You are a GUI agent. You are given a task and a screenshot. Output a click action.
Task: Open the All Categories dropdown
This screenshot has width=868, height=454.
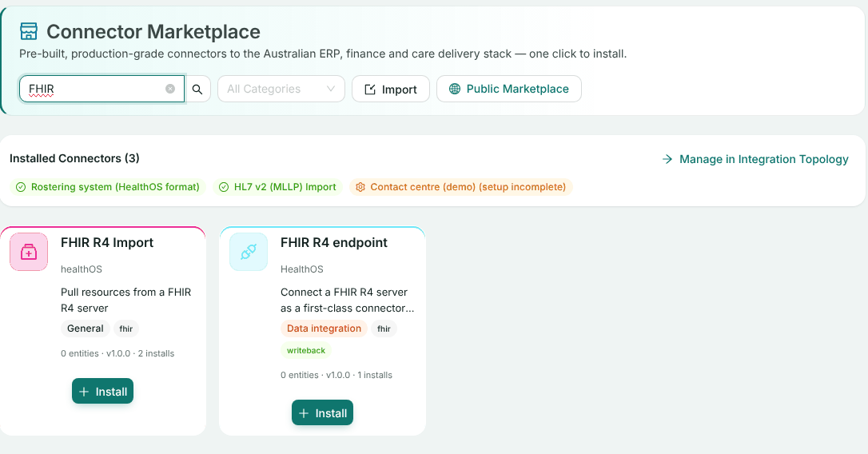click(281, 89)
